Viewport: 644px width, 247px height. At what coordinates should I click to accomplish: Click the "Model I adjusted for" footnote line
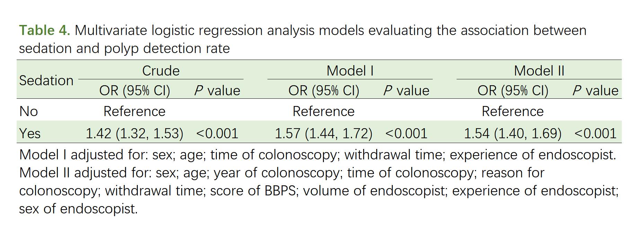(317, 155)
